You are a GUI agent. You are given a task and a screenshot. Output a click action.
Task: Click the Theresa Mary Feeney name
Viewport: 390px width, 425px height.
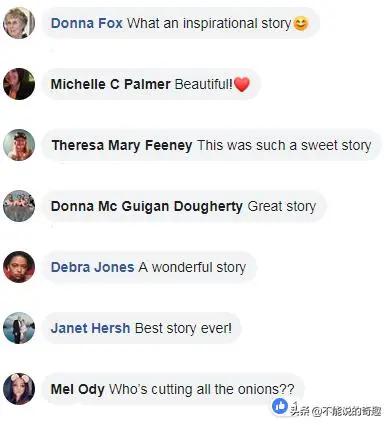point(122,145)
